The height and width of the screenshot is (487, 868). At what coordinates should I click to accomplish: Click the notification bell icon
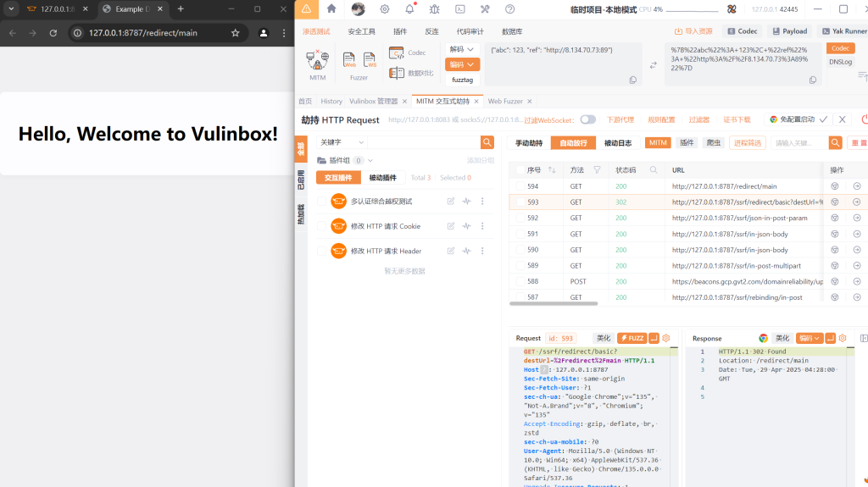pyautogui.click(x=409, y=9)
